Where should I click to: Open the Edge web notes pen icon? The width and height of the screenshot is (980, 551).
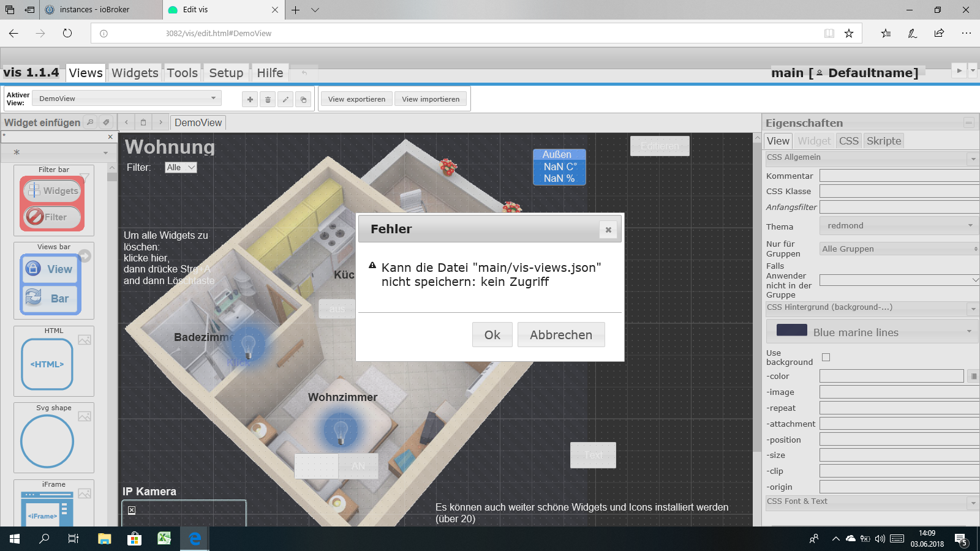tap(912, 33)
